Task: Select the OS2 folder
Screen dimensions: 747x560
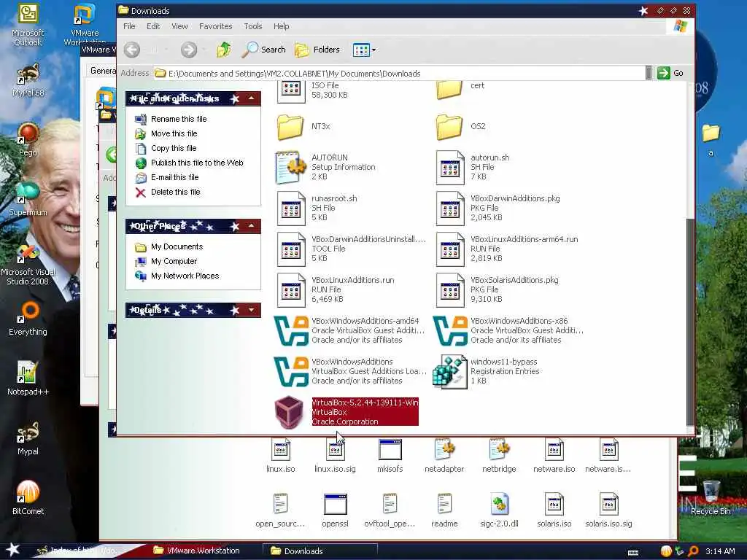Action: (461, 127)
